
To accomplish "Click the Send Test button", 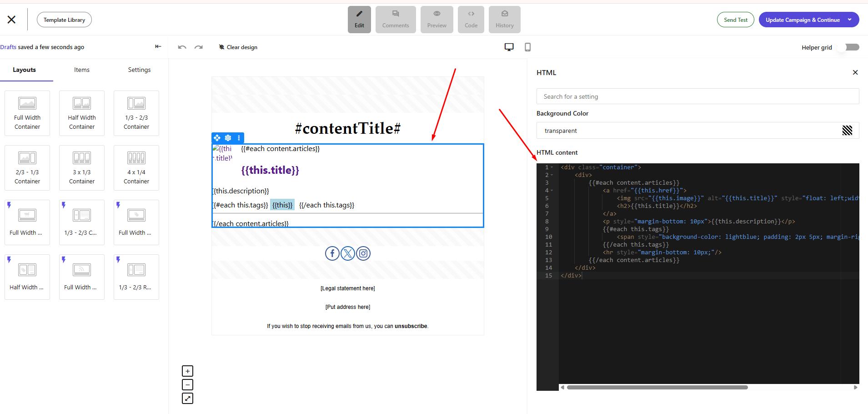I will point(736,20).
